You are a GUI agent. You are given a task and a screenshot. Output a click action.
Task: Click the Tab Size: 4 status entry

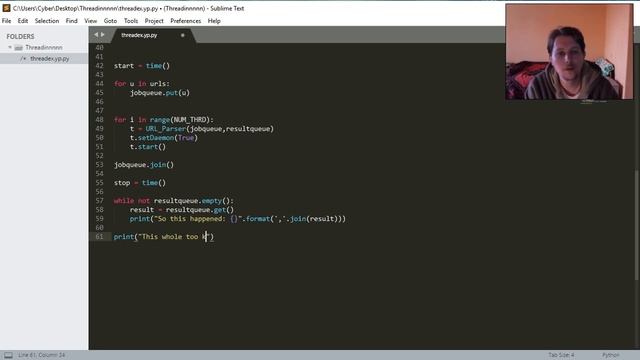(x=561, y=355)
